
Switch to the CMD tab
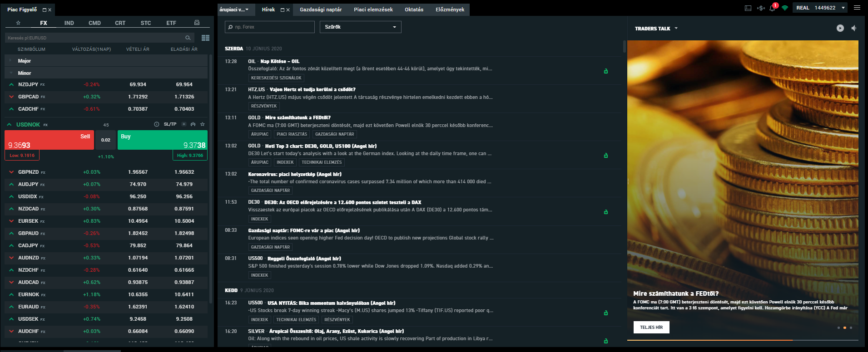(x=94, y=23)
